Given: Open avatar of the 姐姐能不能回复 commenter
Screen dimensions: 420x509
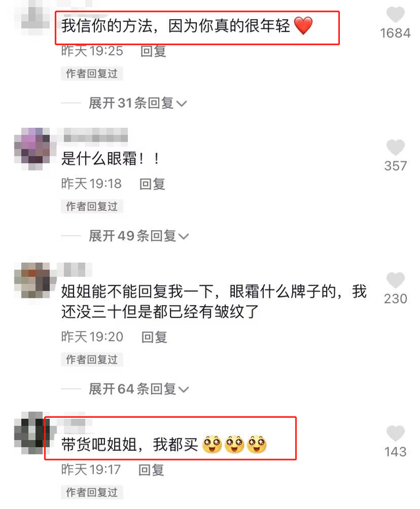Looking at the screenshot, I should click(x=32, y=281).
